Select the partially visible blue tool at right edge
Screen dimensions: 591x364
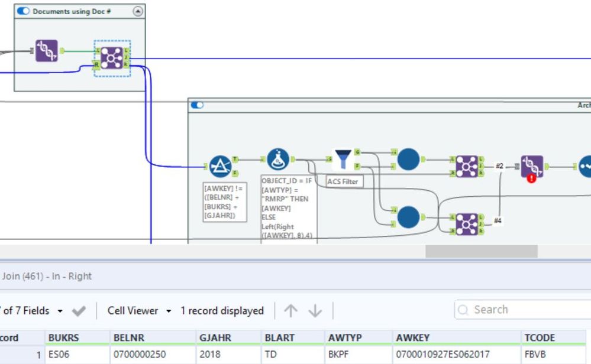[585, 167]
